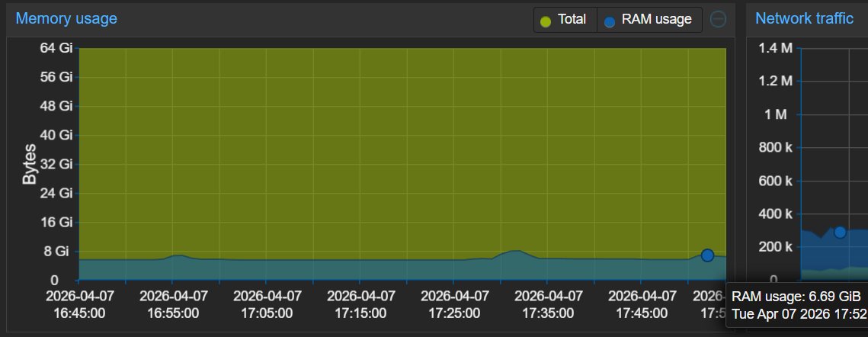Toggle the RAM usage legend entry

[x=650, y=19]
